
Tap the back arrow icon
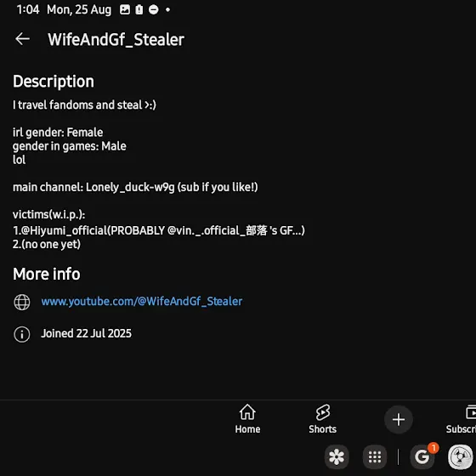coord(22,39)
